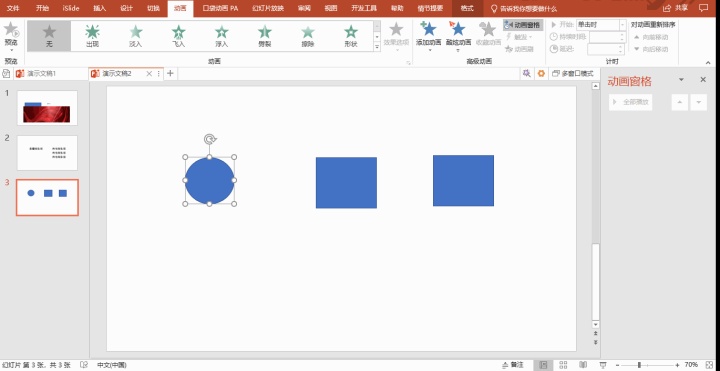Collapse the ribbon with the chevron
The width and height of the screenshot is (720, 371).
pyautogui.click(x=708, y=62)
